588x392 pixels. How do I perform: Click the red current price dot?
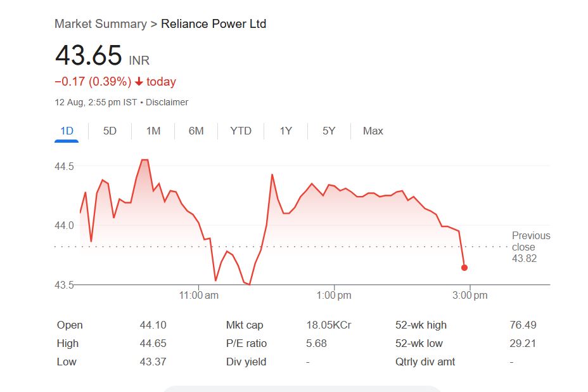point(464,268)
